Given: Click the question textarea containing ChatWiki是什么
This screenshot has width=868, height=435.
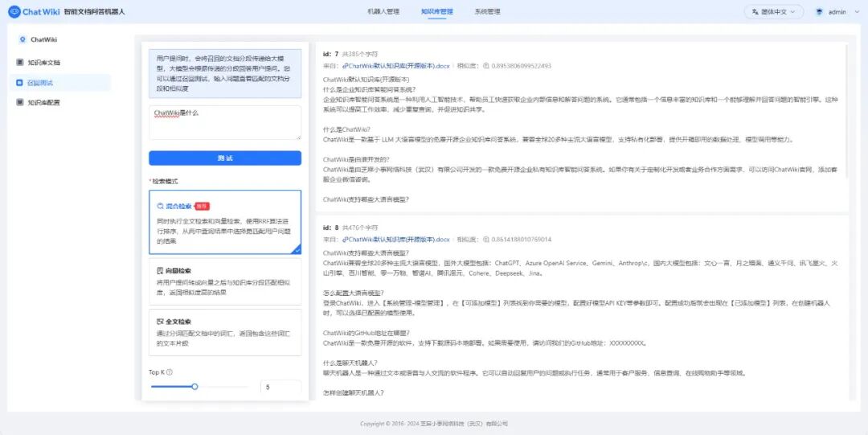Looking at the screenshot, I should pos(225,123).
